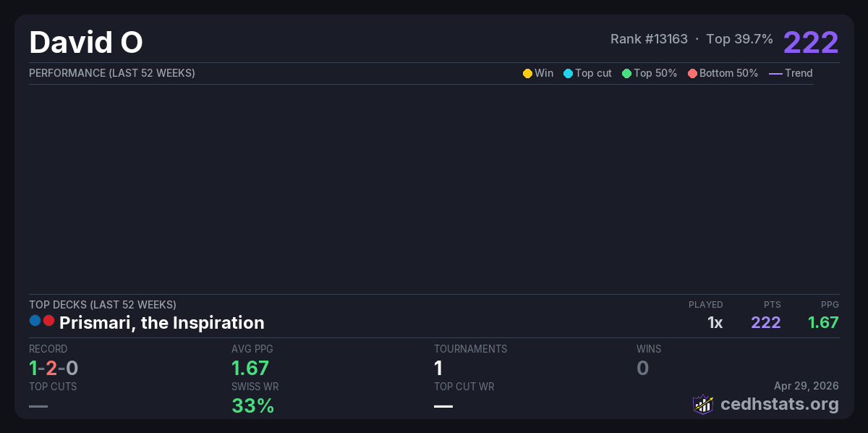Open the Prismari, the Inspiration deck
Viewport: 868px width, 433px height.
tap(161, 322)
